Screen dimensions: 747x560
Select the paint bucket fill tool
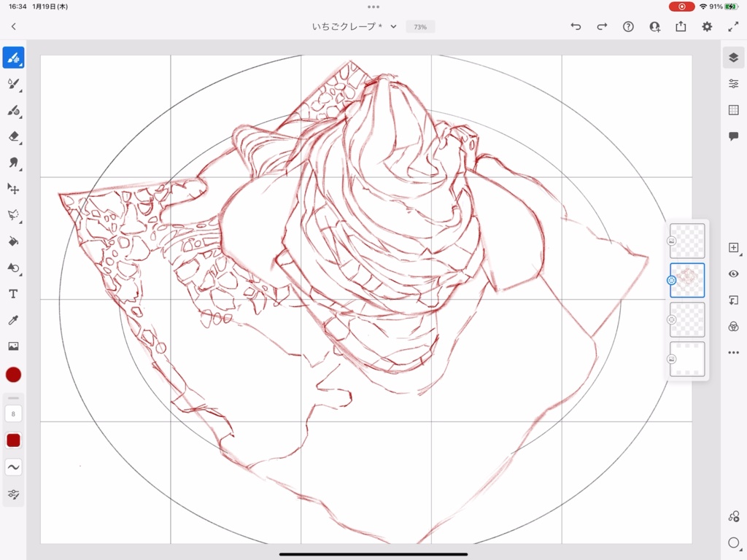[x=13, y=241]
